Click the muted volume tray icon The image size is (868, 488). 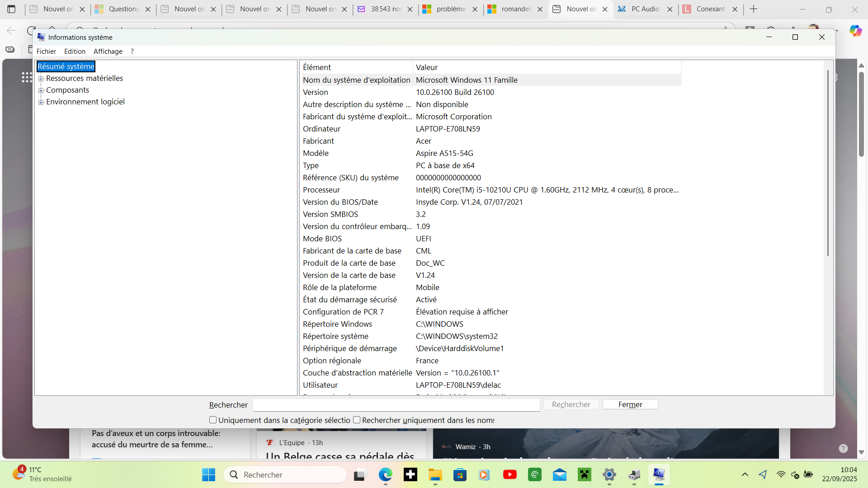pyautogui.click(x=795, y=474)
